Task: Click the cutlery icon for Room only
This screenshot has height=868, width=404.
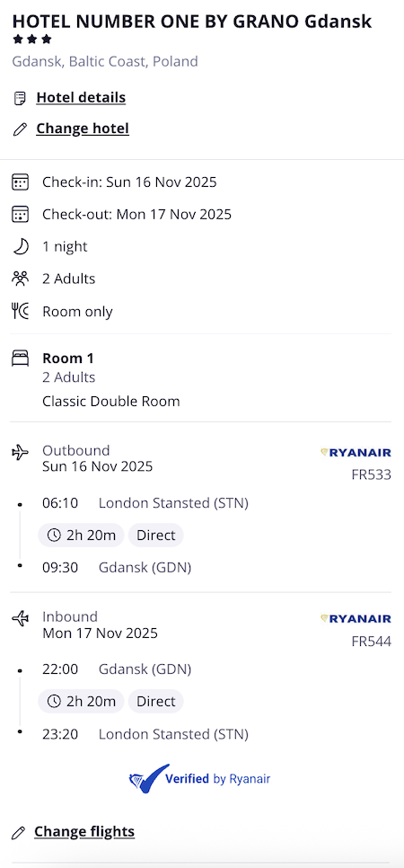Action: pos(20,311)
